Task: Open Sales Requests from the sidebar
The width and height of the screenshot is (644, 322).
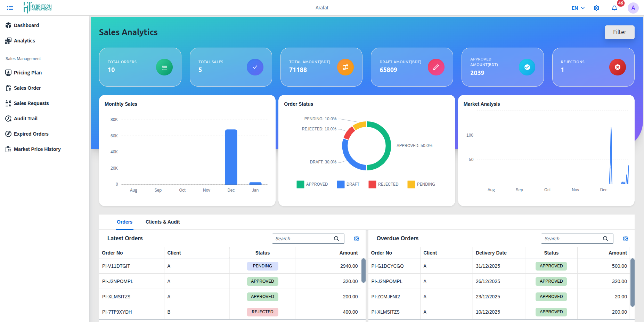Action: coord(8,103)
